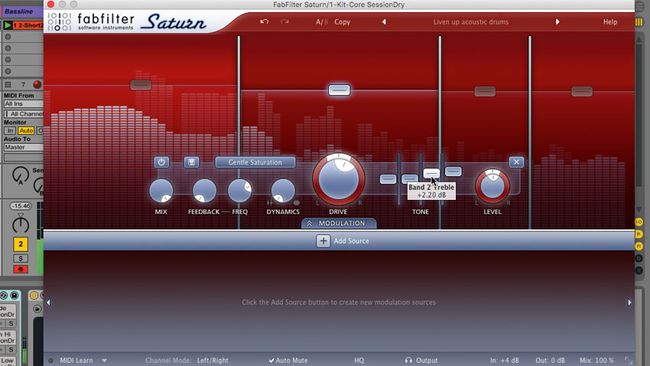Viewport: 650px width, 366px height.
Task: Click the red Level knob
Action: coord(492,186)
